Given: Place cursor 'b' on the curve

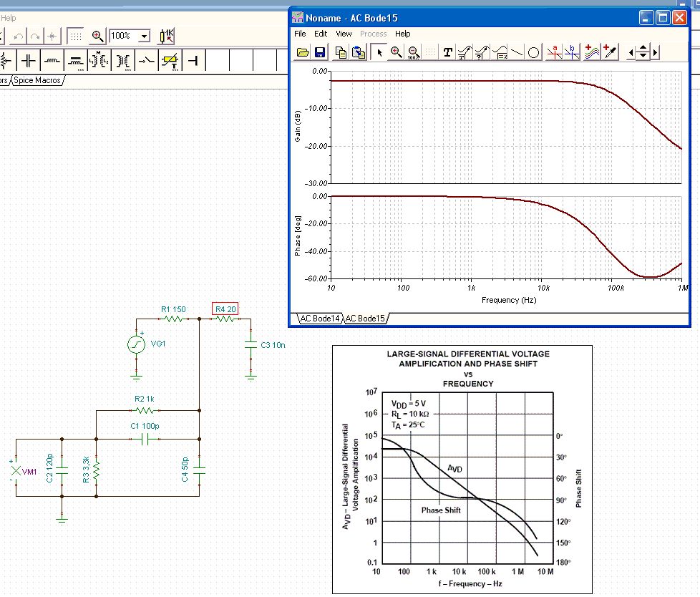Looking at the screenshot, I should coord(571,52).
